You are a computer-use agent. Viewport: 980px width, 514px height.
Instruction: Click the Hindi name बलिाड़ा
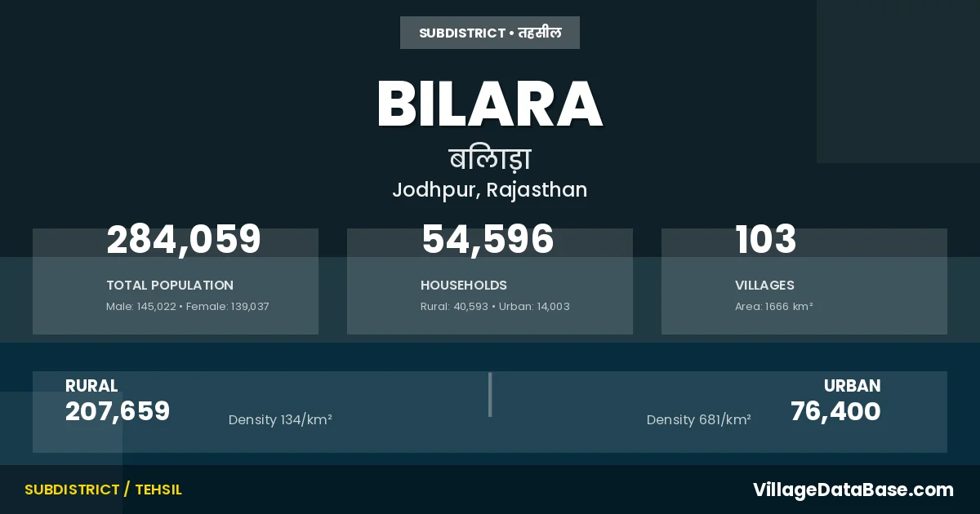click(490, 158)
